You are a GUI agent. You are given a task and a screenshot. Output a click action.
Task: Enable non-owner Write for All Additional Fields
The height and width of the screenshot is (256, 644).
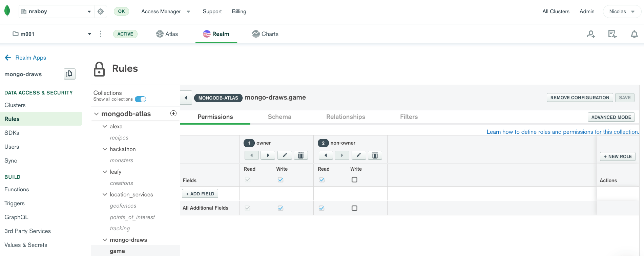pos(354,208)
